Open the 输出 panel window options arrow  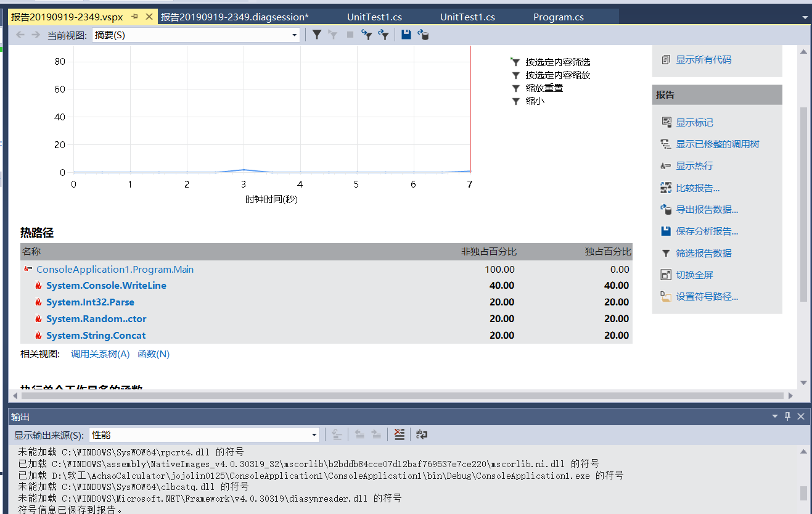[775, 417]
